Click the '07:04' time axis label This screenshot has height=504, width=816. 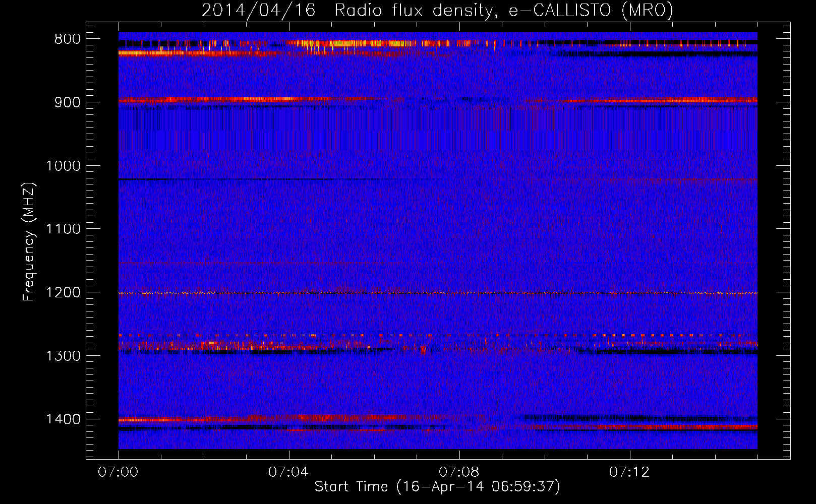(x=288, y=472)
